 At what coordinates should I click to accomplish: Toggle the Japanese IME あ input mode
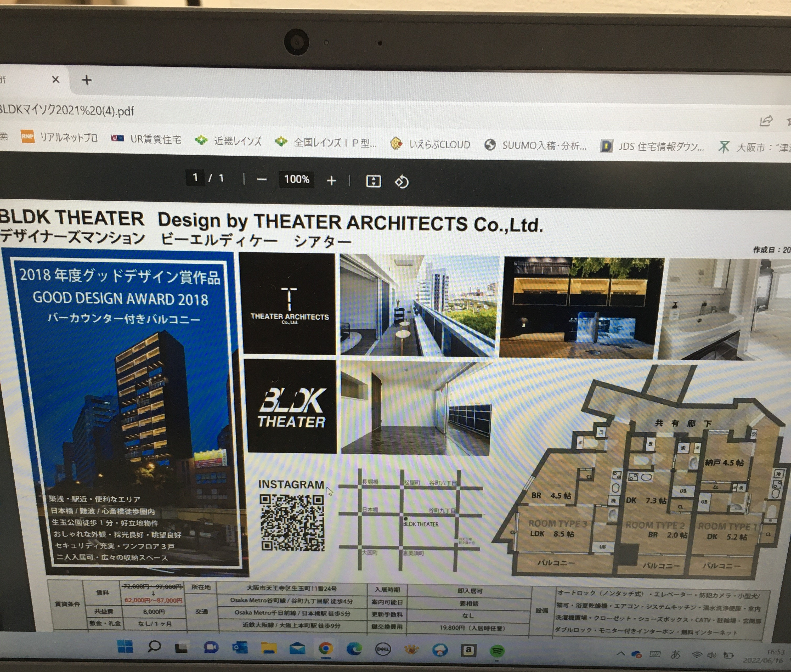pyautogui.click(x=675, y=655)
